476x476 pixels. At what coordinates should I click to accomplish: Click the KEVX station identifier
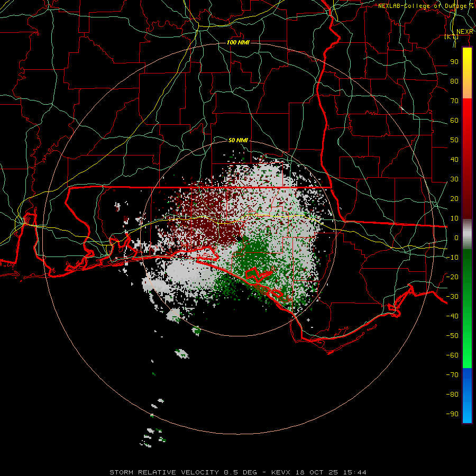coord(281,472)
